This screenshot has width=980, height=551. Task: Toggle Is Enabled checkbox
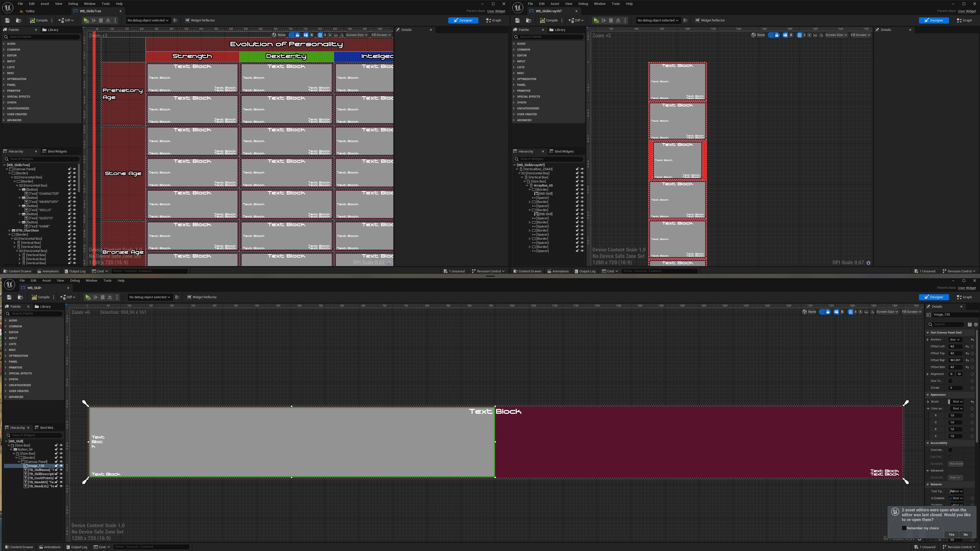950,498
